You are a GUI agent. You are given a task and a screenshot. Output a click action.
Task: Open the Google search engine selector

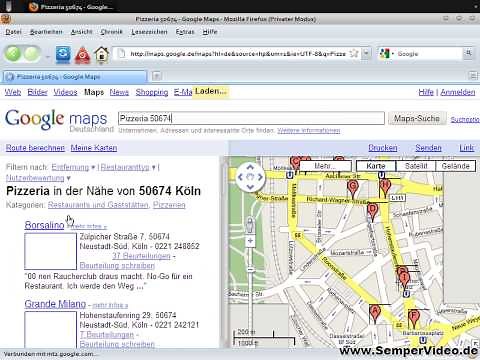tap(386, 54)
